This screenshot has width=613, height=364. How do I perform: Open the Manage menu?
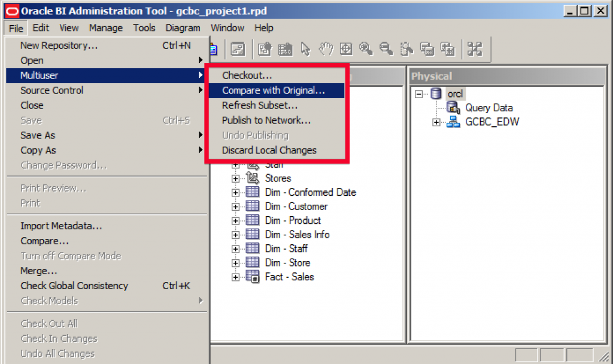[105, 28]
